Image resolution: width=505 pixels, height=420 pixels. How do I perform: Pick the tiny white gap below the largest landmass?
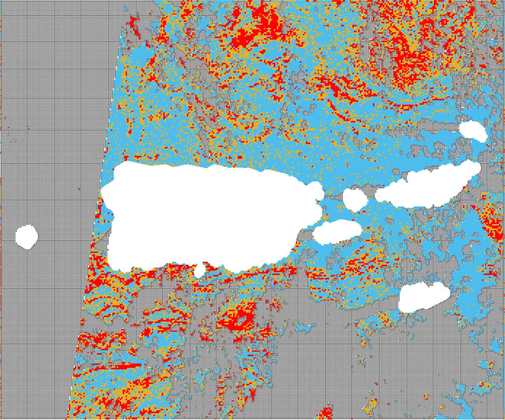[x=199, y=271]
